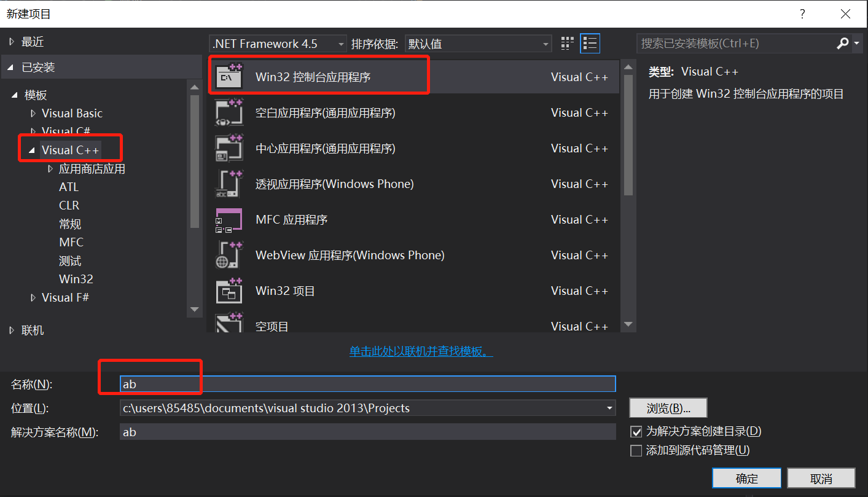Uncheck 为解决方案创建目录 option
Image resolution: width=868 pixels, height=497 pixels.
click(x=637, y=431)
